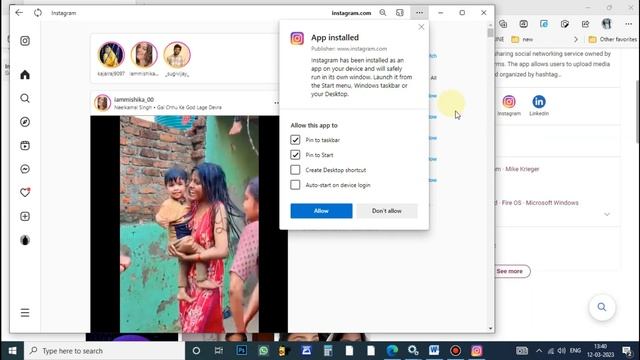Open iammishika story in the stories row
Image resolution: width=640 pixels, height=360 pixels.
pos(144,55)
